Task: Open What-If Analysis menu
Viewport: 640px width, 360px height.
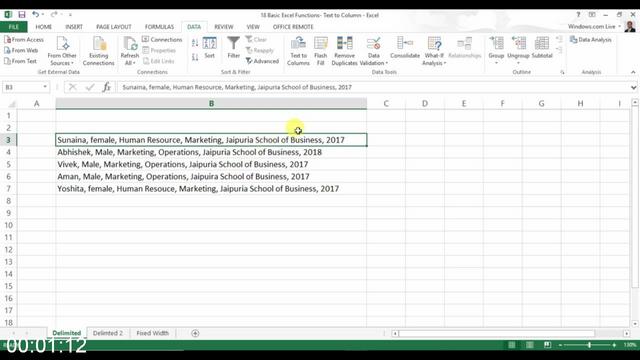Action: (434, 51)
